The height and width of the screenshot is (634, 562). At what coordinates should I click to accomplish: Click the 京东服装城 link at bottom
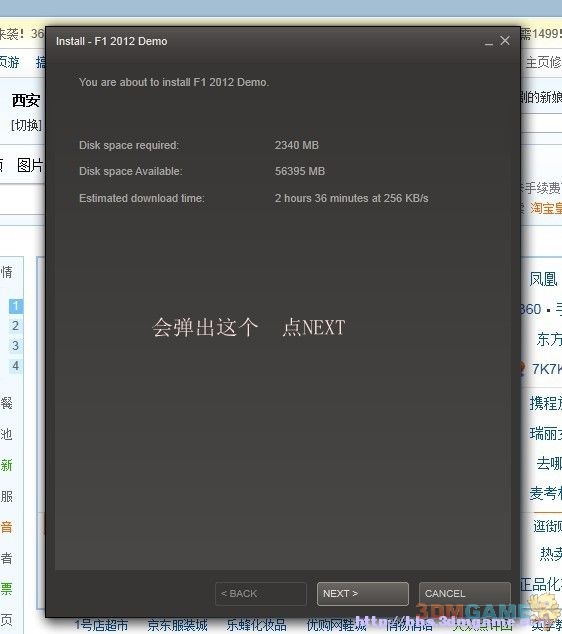(177, 625)
